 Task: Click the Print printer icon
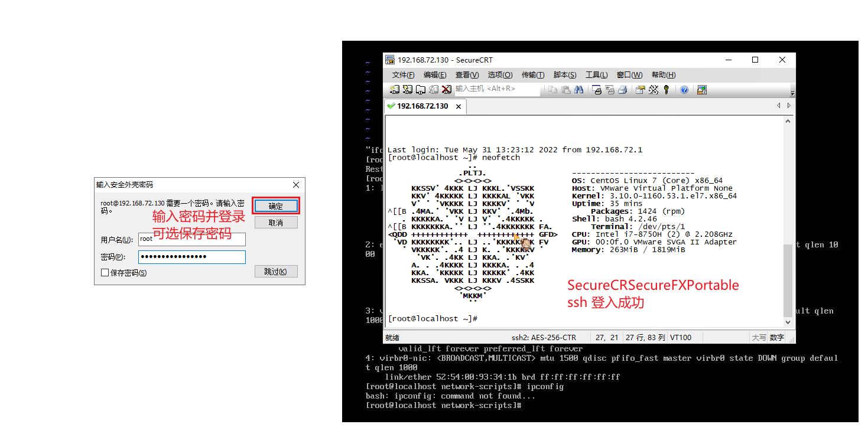623,89
